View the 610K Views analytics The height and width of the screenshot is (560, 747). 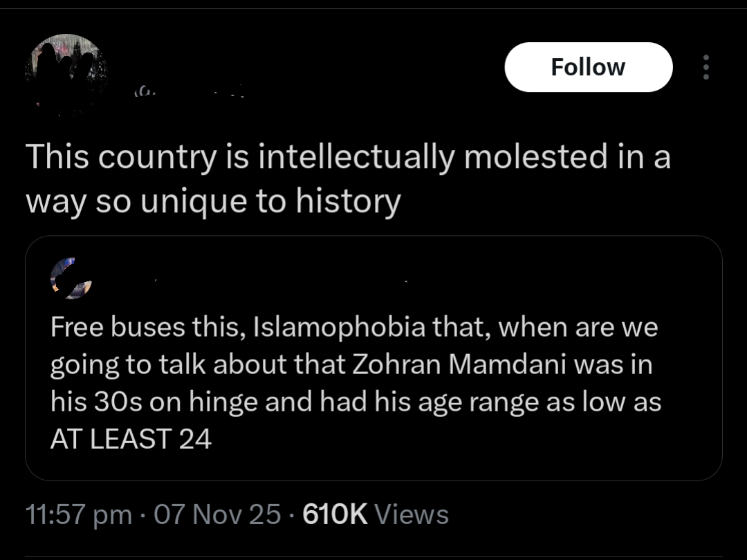tap(376, 514)
